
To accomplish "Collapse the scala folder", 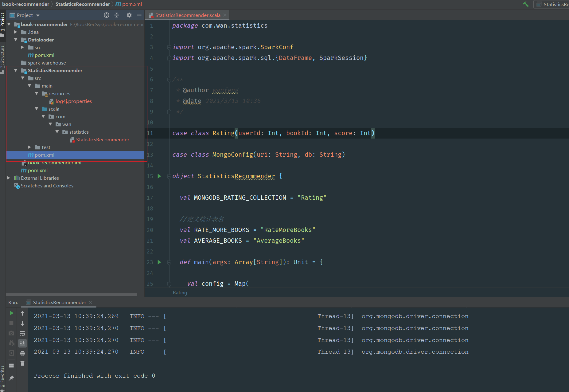I will [37, 109].
